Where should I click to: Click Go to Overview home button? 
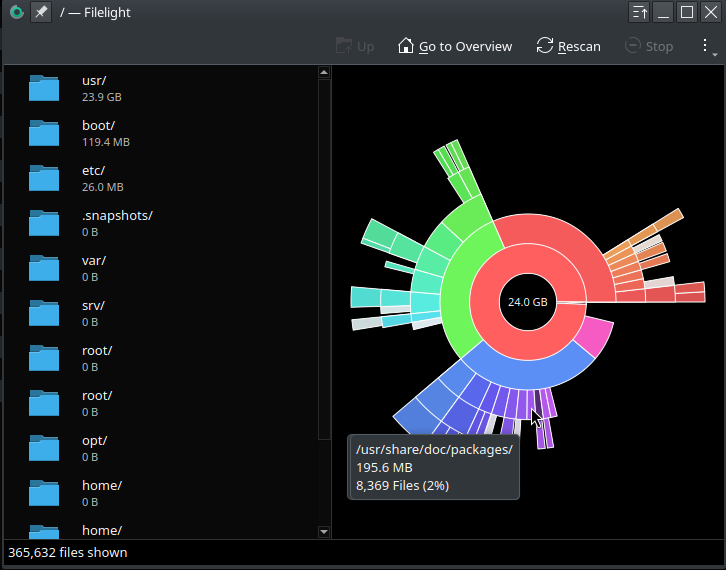455,46
